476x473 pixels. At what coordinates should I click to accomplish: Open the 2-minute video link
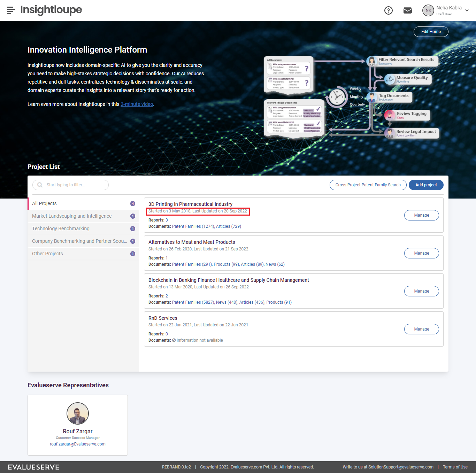click(x=137, y=104)
